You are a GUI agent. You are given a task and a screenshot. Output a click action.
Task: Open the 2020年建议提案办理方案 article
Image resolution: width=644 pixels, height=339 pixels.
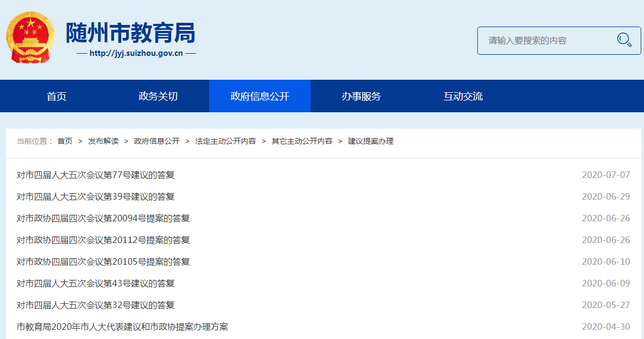point(122,327)
